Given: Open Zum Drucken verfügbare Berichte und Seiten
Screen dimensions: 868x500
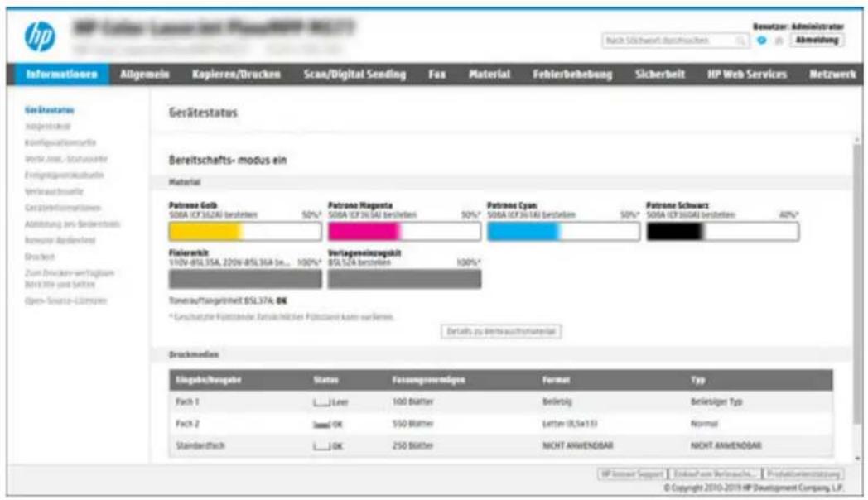Looking at the screenshot, I should pos(70,279).
